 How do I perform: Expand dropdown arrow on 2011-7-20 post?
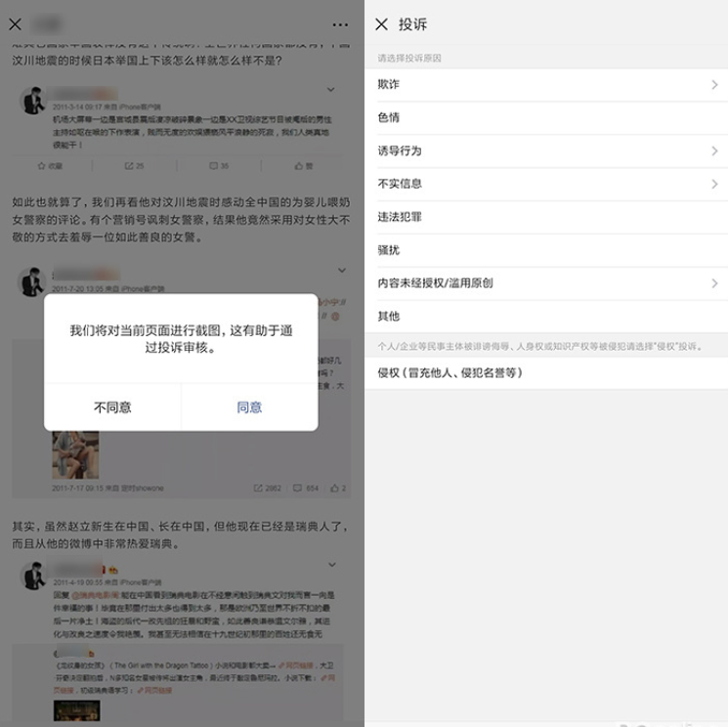(x=342, y=271)
